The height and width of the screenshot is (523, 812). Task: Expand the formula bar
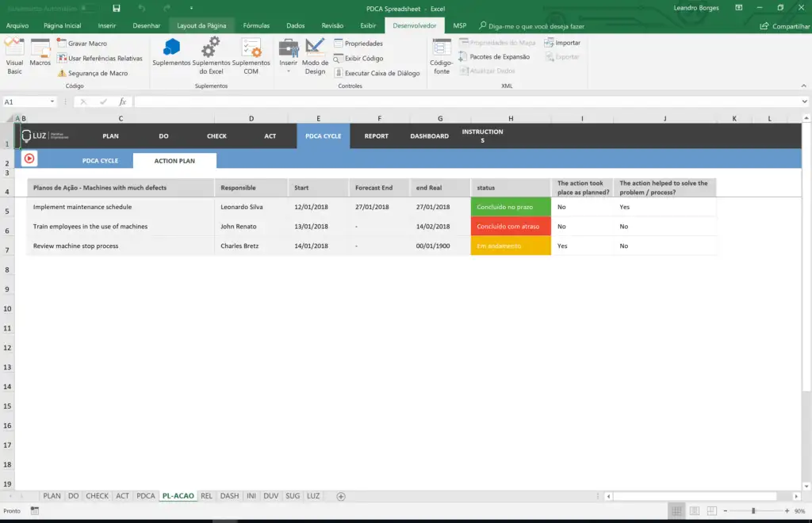pyautogui.click(x=804, y=101)
